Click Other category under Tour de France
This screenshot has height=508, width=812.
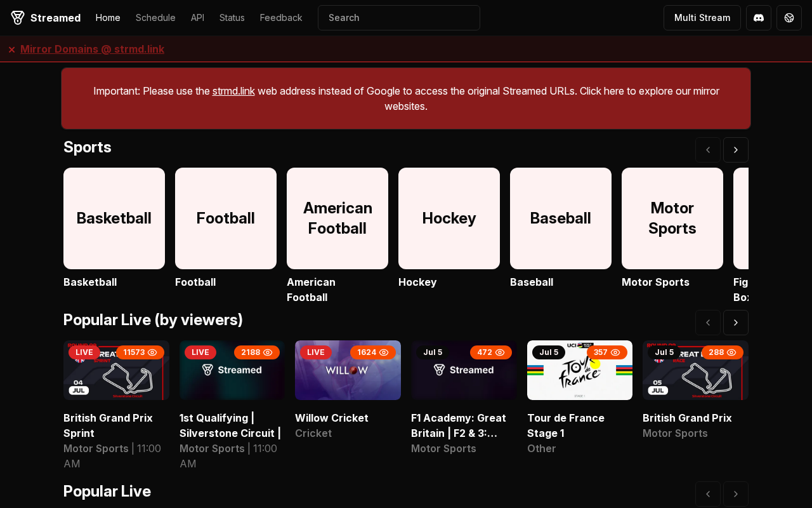[542, 448]
